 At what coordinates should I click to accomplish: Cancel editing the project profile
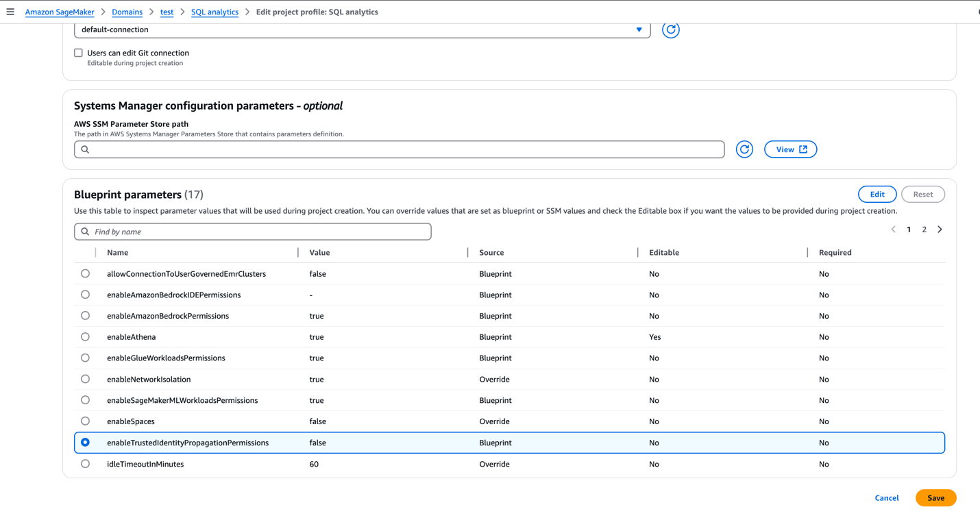pyautogui.click(x=886, y=498)
